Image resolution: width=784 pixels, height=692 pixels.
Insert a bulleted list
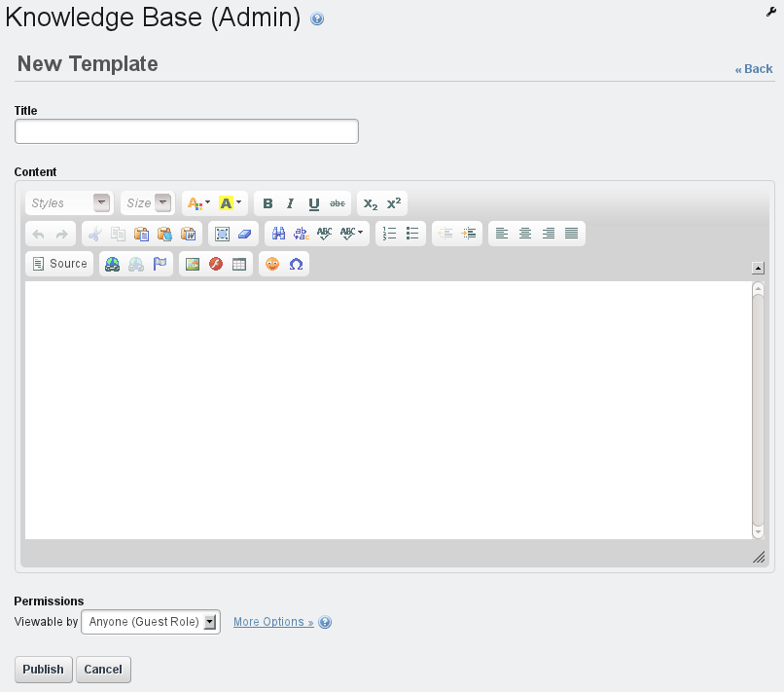412,234
